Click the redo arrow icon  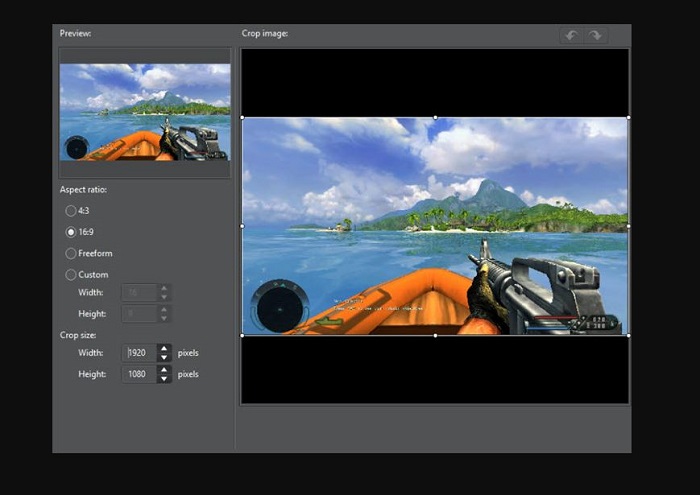coord(596,35)
